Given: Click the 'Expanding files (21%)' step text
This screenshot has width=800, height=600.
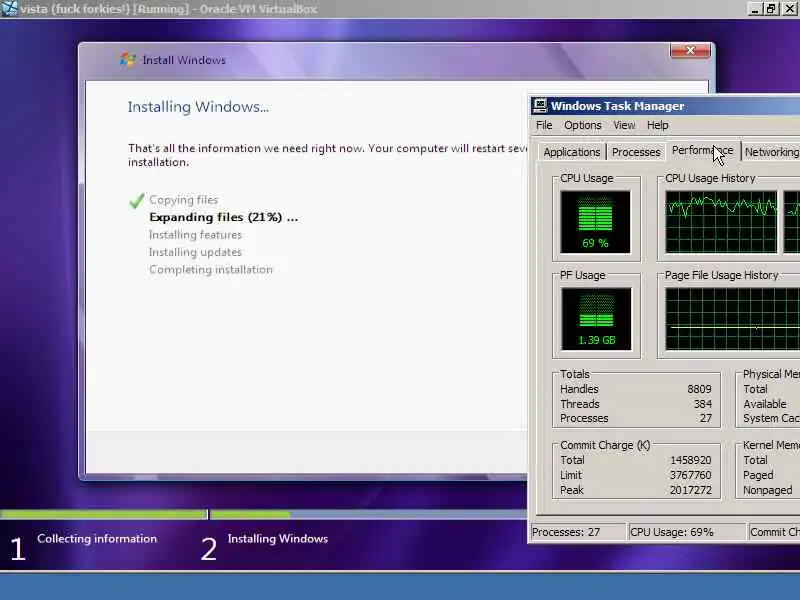Looking at the screenshot, I should coord(223,217).
